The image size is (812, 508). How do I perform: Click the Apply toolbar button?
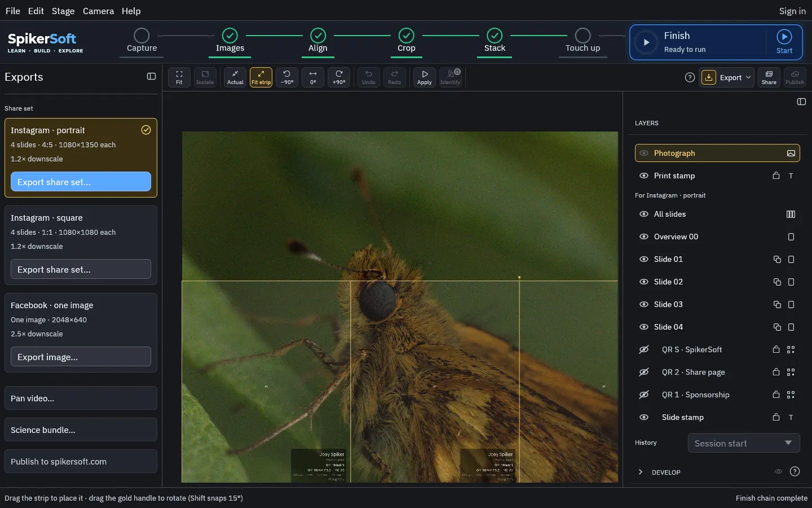click(425, 77)
